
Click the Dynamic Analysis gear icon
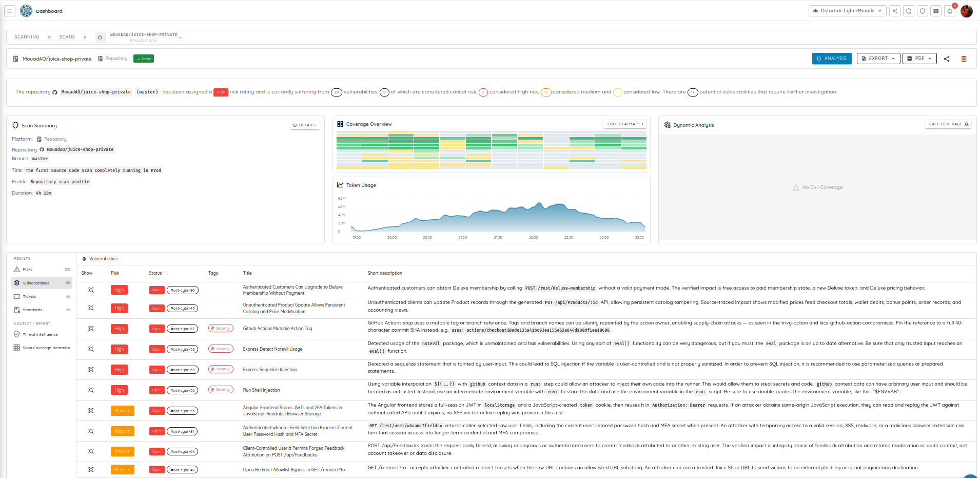point(667,125)
